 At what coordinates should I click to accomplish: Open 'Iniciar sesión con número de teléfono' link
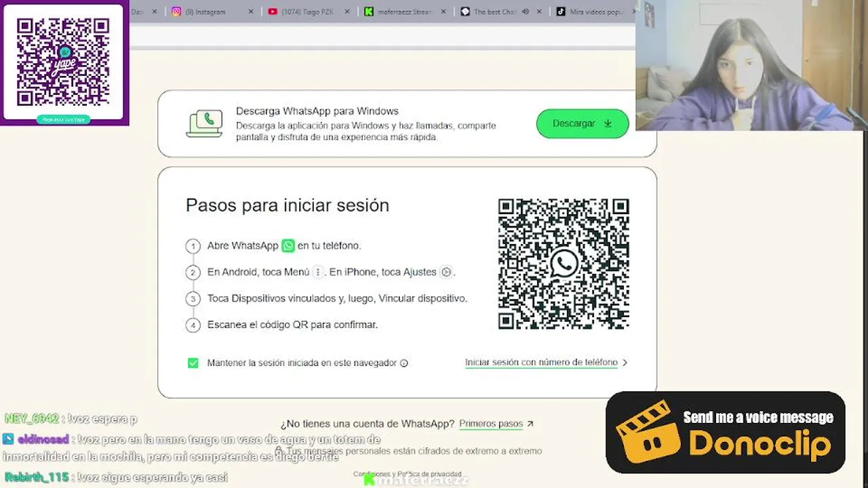point(541,363)
